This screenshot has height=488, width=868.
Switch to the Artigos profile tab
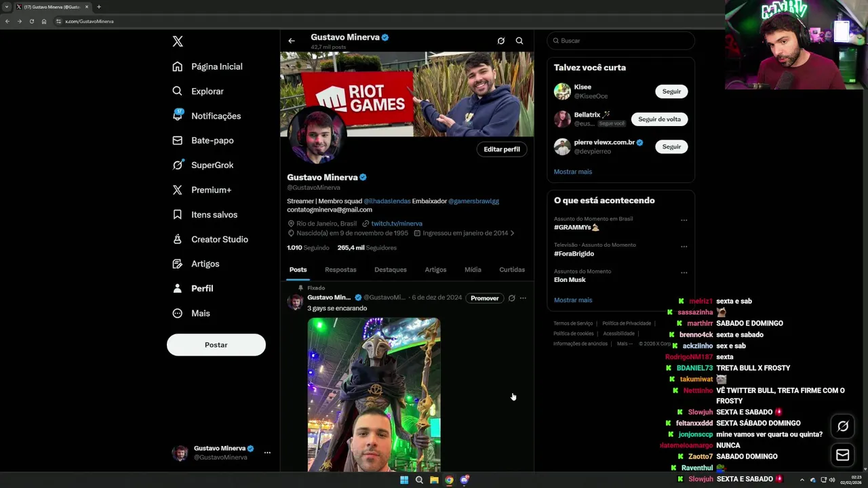click(x=435, y=270)
